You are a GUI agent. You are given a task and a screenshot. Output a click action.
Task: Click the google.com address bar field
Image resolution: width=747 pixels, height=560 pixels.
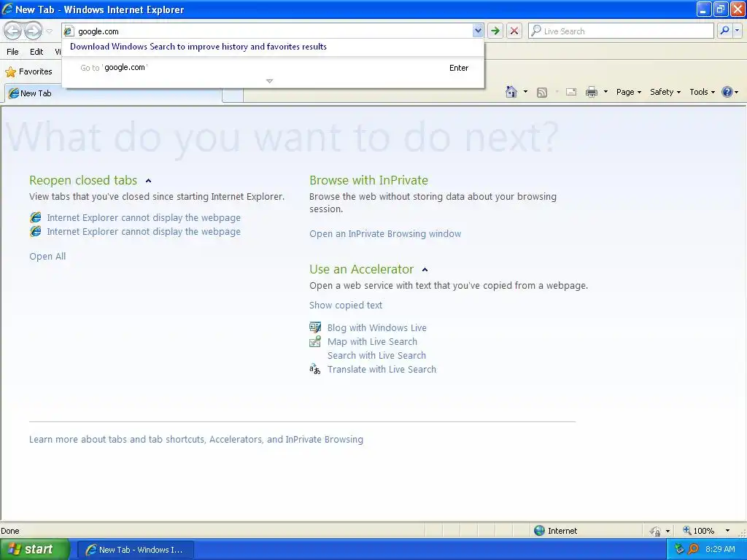(274, 31)
